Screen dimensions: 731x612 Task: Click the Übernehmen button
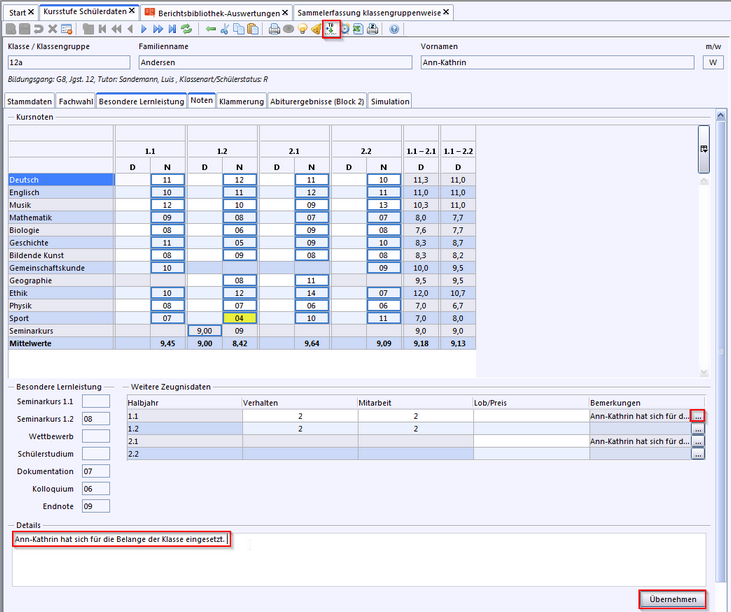point(672,599)
